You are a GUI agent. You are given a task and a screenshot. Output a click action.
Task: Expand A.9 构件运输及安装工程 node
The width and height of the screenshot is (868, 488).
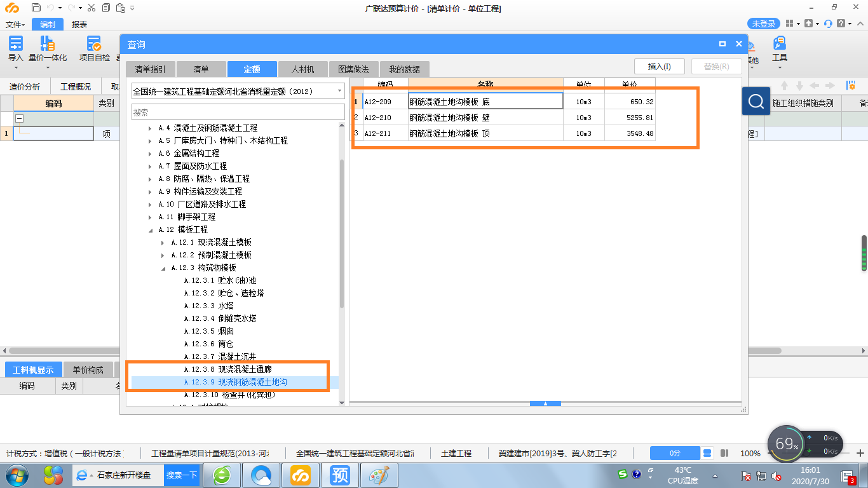pos(150,192)
